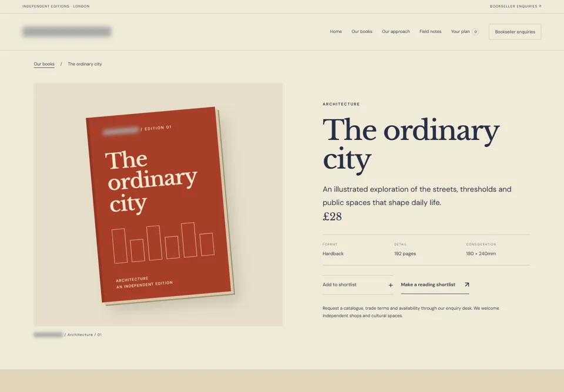
Task: Click the 180 × 240mm dimension value
Action: point(481,254)
